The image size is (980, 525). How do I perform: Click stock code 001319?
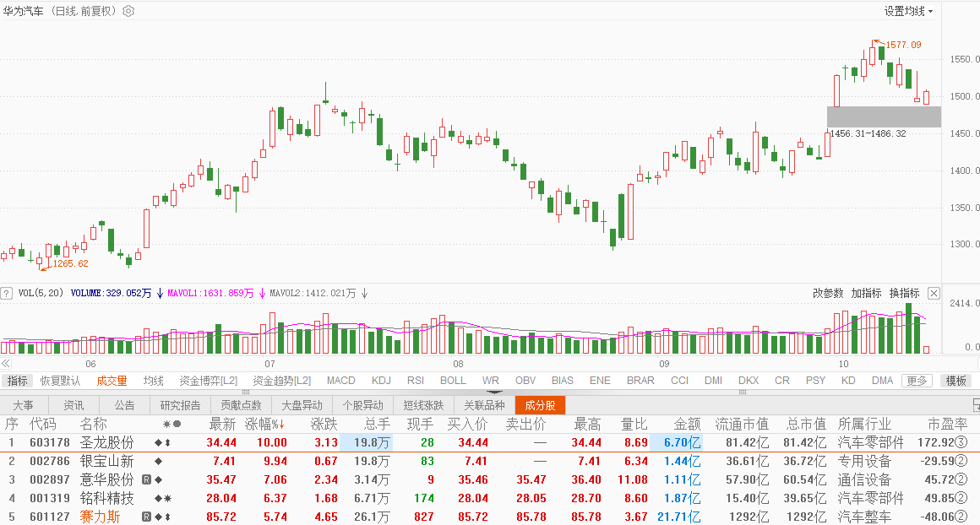[x=50, y=499]
